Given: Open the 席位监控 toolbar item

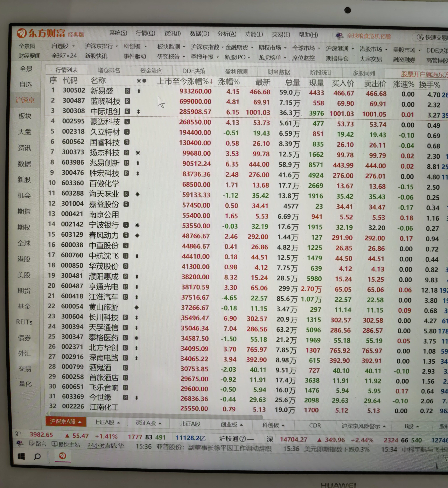Looking at the screenshot, I should 303,58.
